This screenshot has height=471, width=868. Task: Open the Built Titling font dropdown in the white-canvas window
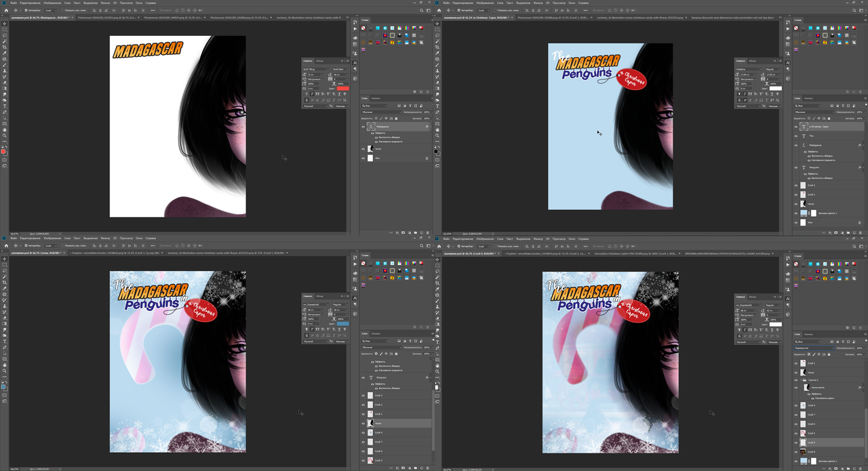pyautogui.click(x=316, y=69)
